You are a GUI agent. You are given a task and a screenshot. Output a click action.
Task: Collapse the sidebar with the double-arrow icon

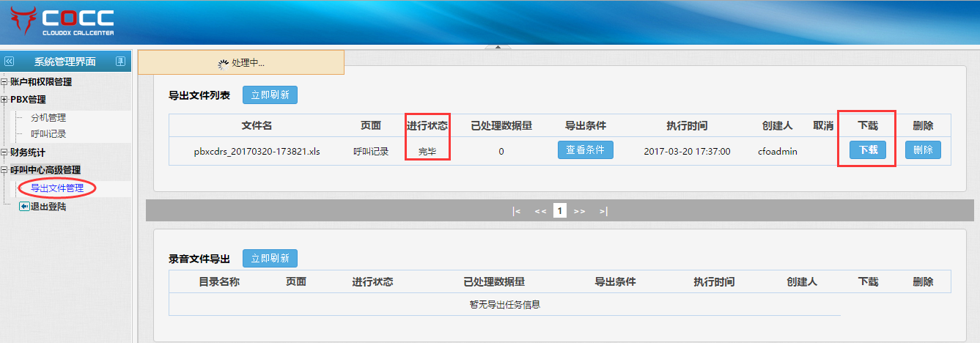pyautogui.click(x=10, y=62)
